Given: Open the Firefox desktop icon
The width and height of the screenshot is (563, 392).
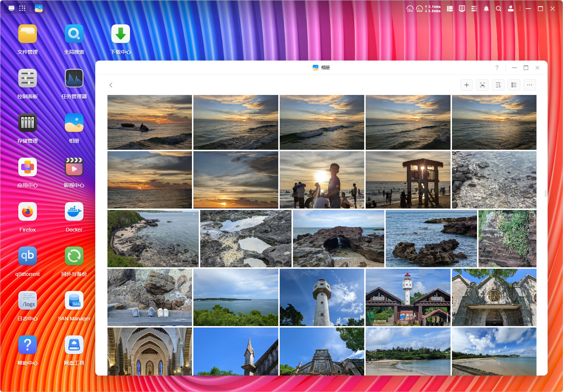Looking at the screenshot, I should click(28, 212).
